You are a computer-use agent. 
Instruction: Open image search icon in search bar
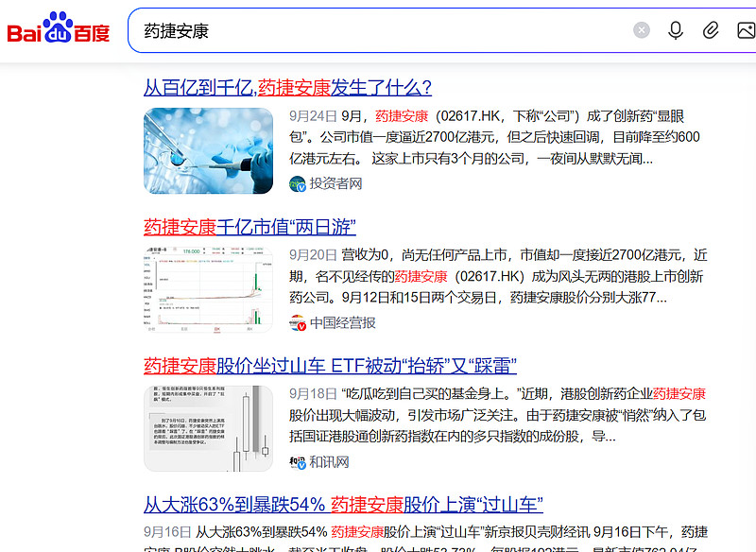(747, 30)
